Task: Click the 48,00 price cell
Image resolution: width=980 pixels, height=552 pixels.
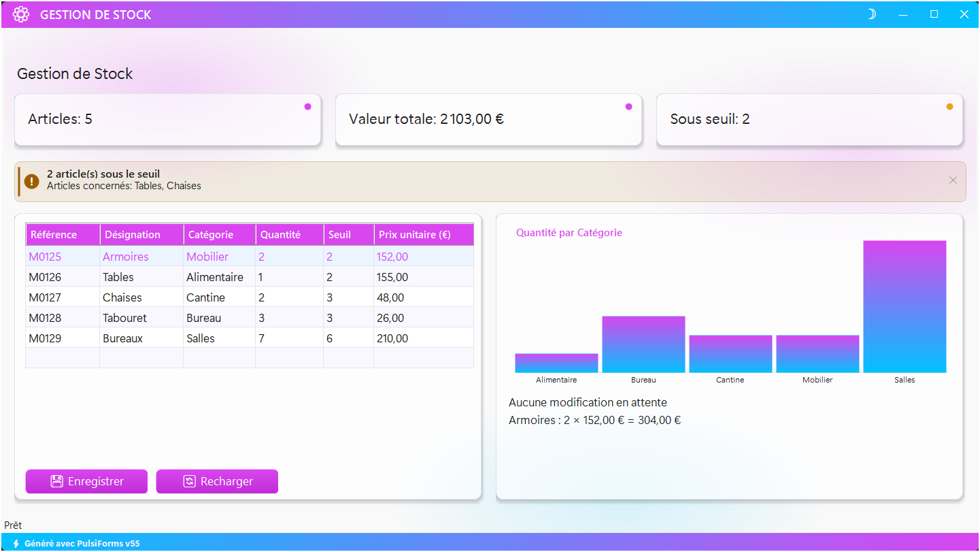Action: (x=424, y=297)
